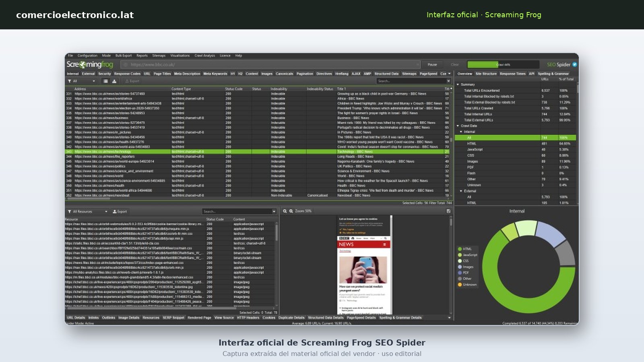Click the funnel filter icon next to All
This screenshot has width=644, height=362.
coord(70,81)
